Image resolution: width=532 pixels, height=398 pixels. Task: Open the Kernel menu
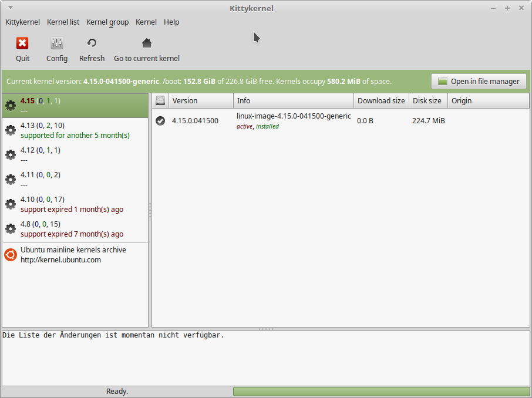pyautogui.click(x=146, y=22)
